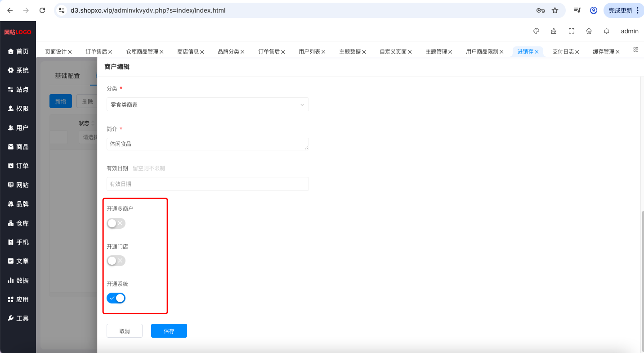Reload the page in the browser
This screenshot has height=353, width=644.
pyautogui.click(x=42, y=10)
